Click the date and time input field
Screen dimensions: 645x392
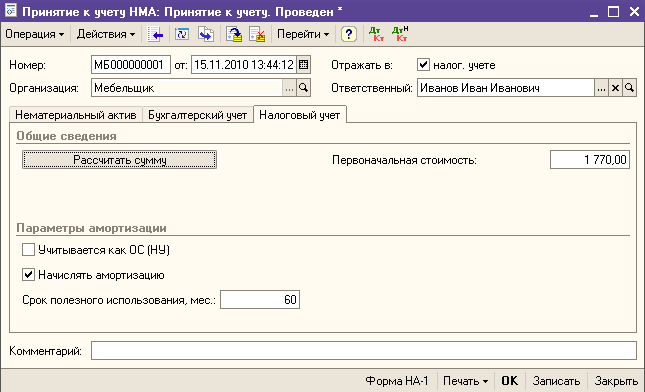244,65
